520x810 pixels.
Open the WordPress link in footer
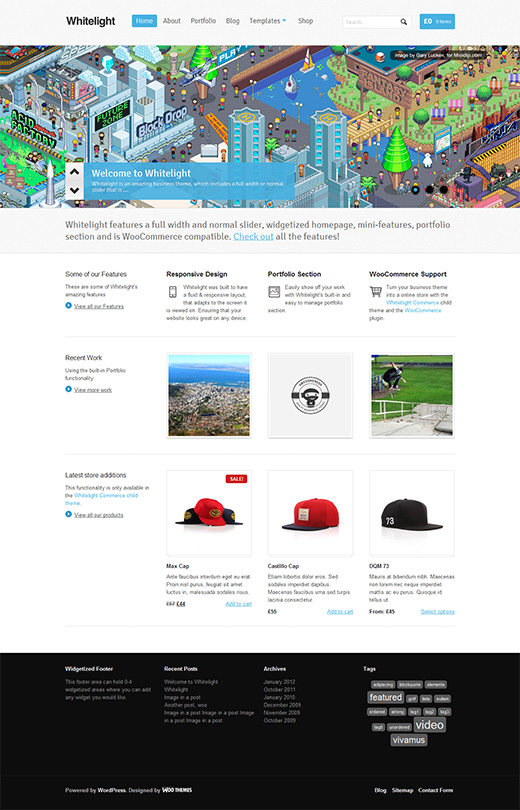point(112,790)
